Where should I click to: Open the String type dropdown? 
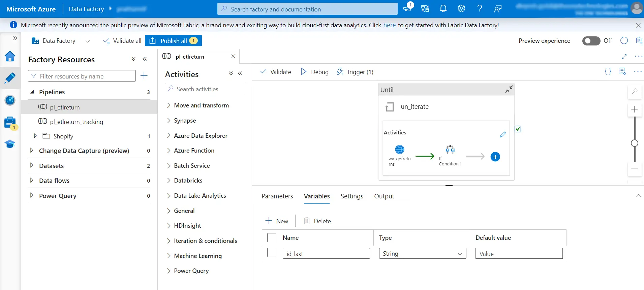click(x=423, y=254)
